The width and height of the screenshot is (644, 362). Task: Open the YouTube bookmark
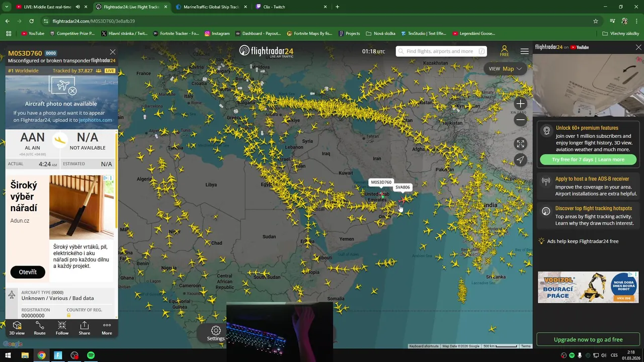[33, 34]
